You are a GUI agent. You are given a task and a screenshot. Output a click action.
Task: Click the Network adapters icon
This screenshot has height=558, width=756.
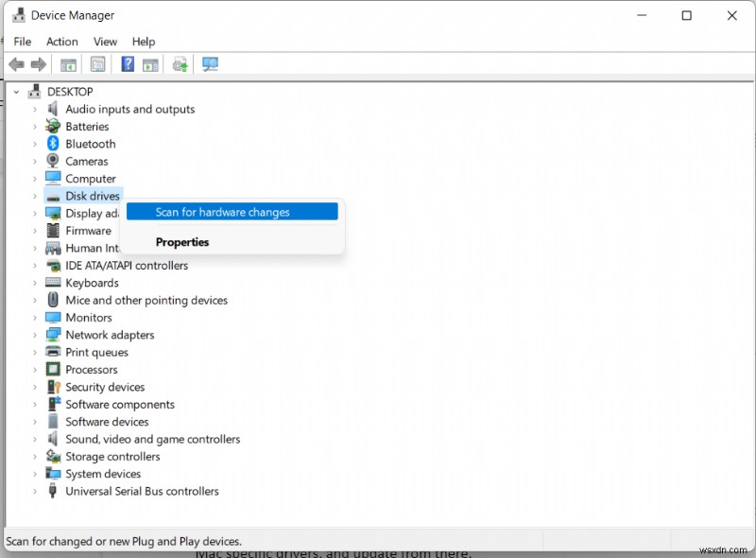coord(53,335)
